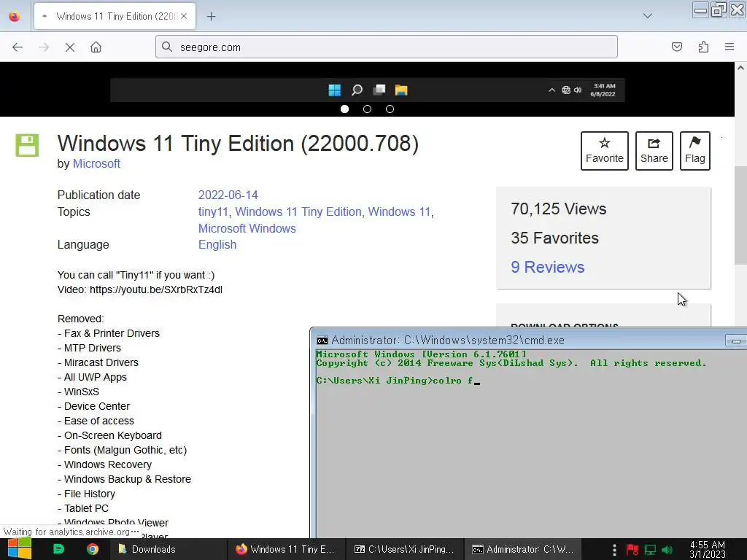Favorite this item with star button
This screenshot has width=747, height=560.
605,151
